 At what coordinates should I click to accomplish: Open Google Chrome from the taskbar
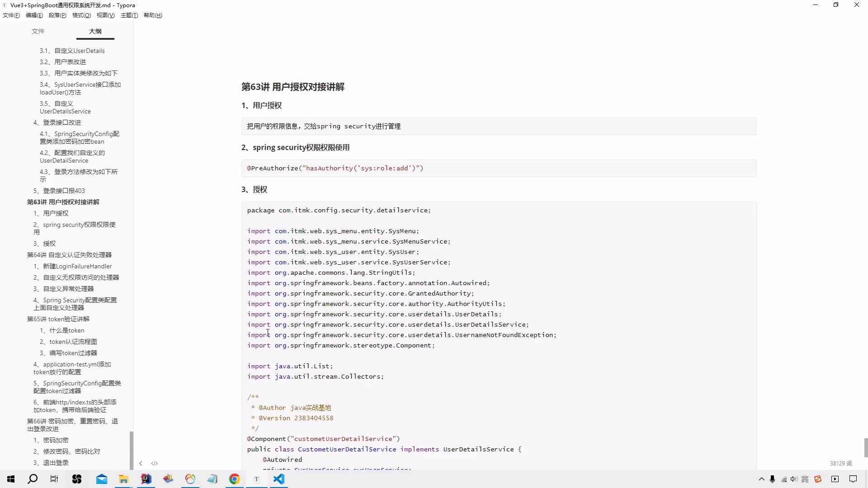(234, 479)
